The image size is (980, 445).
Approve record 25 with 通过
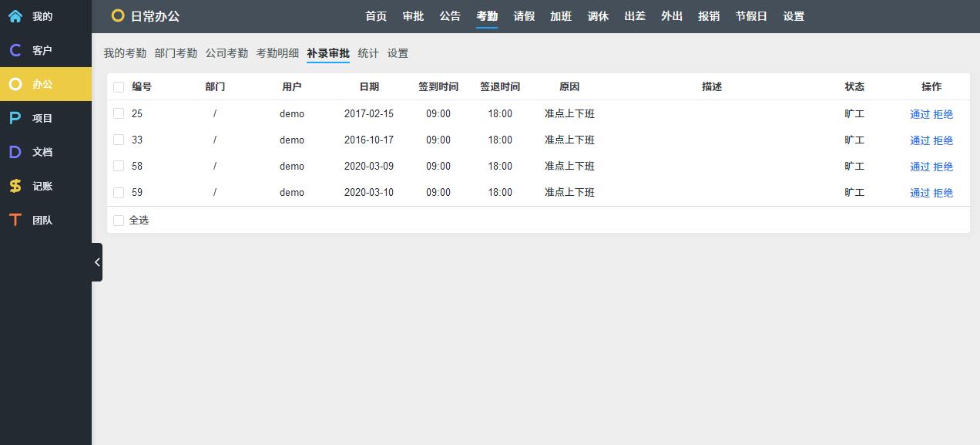(920, 114)
